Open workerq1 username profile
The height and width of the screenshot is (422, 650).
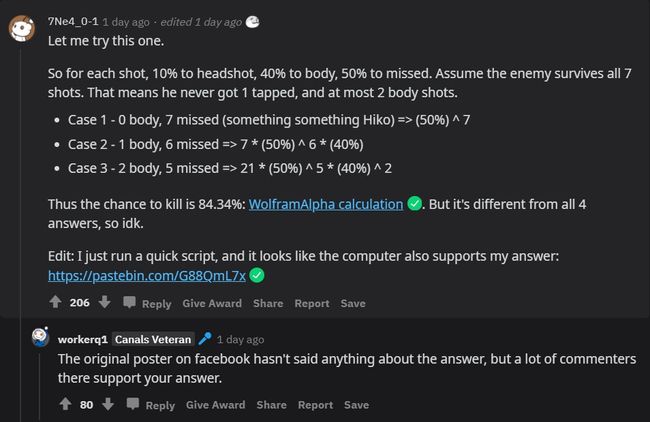point(82,339)
